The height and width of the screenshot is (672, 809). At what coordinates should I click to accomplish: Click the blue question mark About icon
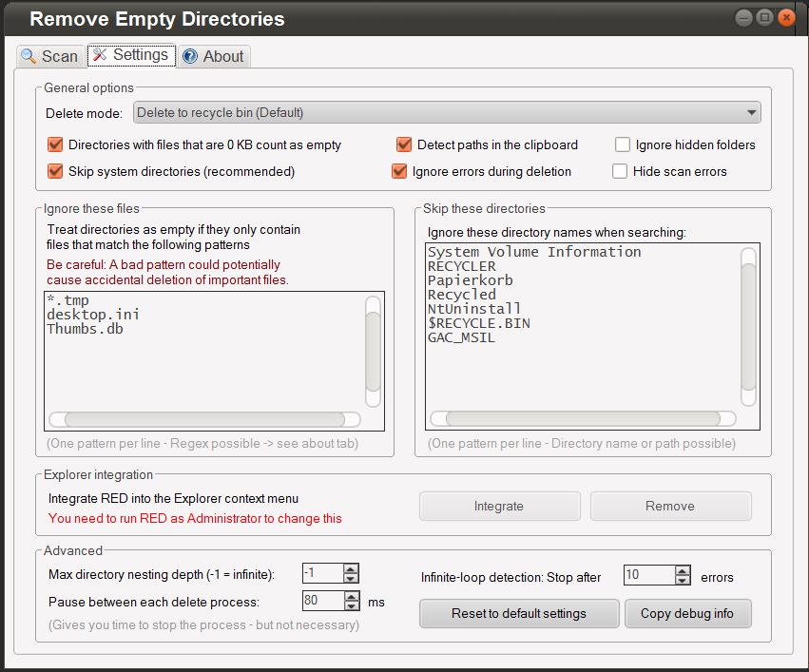coord(190,56)
